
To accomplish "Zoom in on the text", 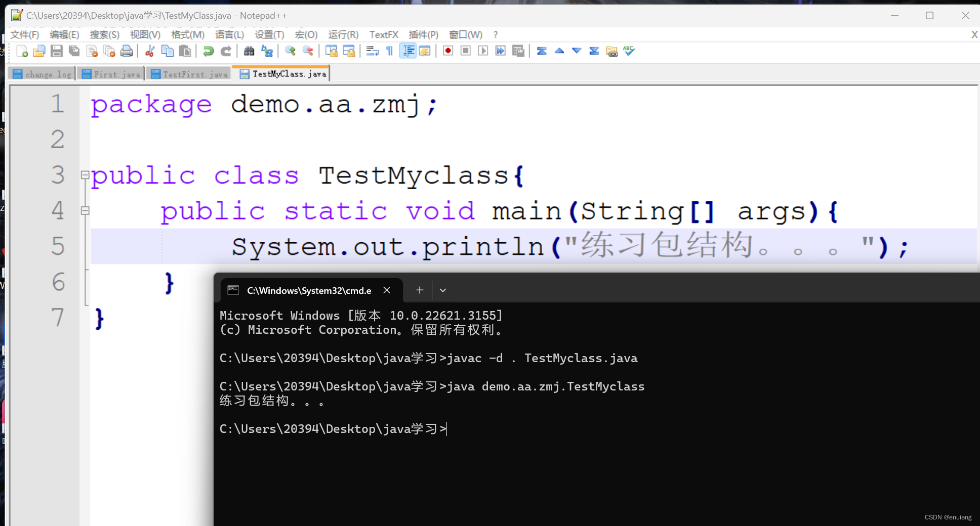I will pyautogui.click(x=290, y=51).
